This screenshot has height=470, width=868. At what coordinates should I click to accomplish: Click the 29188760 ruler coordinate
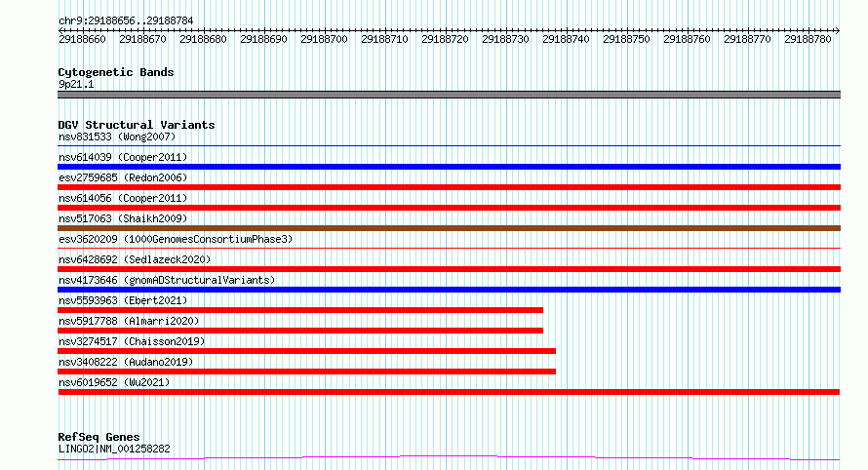pos(687,39)
